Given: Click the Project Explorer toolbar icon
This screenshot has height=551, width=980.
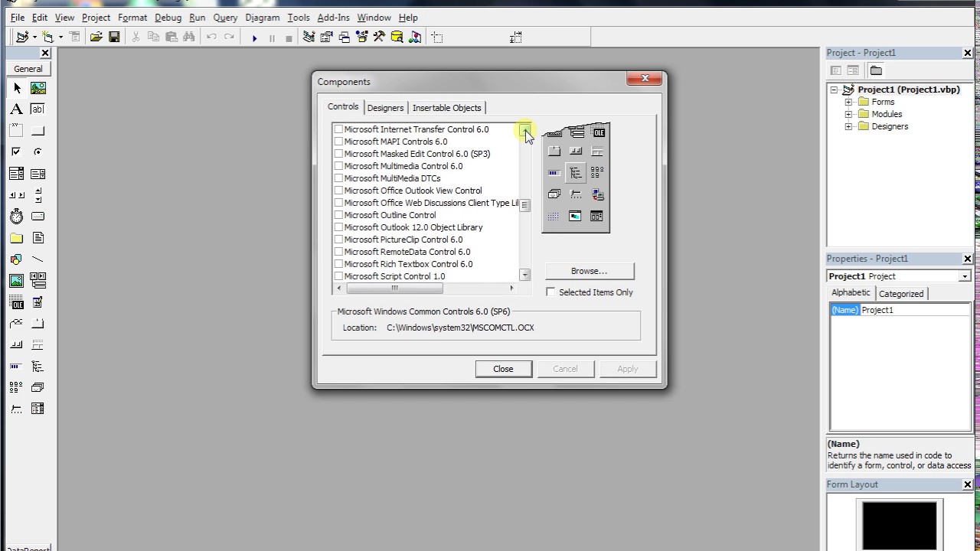Looking at the screenshot, I should [309, 37].
